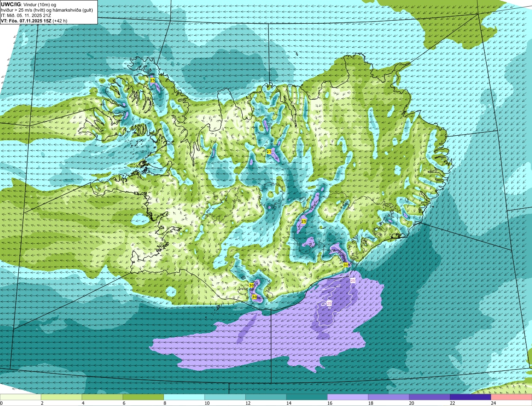The width and height of the screenshot is (532, 406).
Task: Click the 22–24 m/s dark indigo legend swatch
Action: pyautogui.click(x=470, y=397)
